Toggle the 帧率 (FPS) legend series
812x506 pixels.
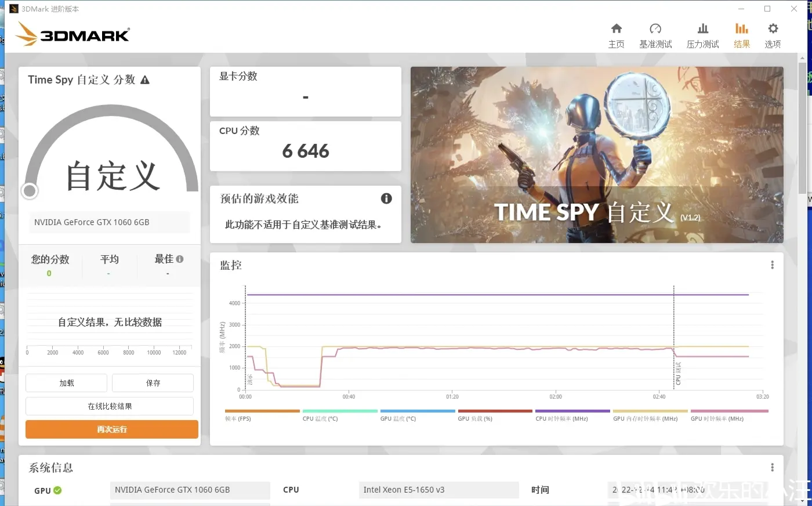[262, 415]
